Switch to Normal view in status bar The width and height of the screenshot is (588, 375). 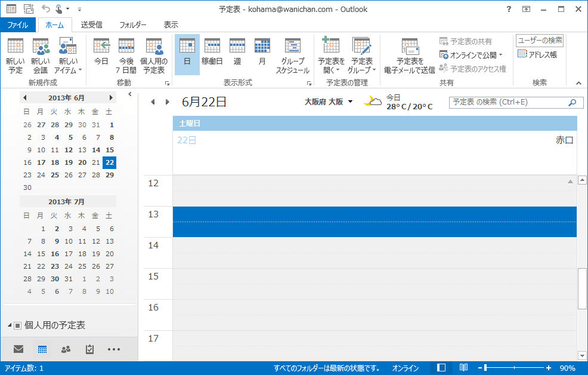click(x=441, y=368)
